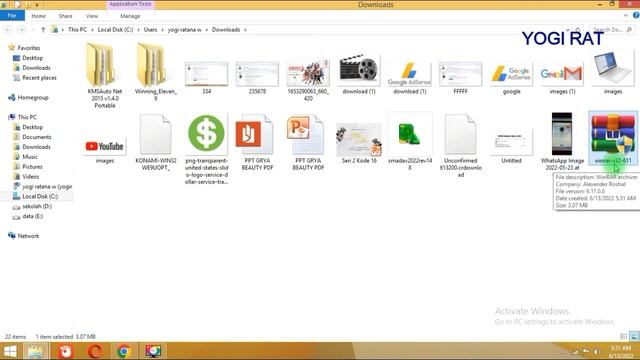This screenshot has width=640, height=360.
Task: Click Users in the address path
Action: tap(150, 29)
